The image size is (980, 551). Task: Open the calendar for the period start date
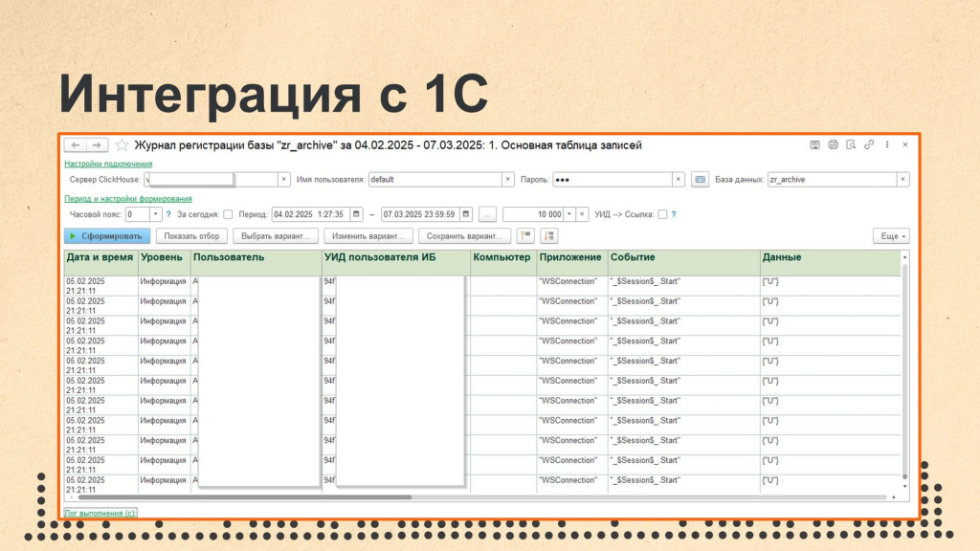pyautogui.click(x=356, y=214)
